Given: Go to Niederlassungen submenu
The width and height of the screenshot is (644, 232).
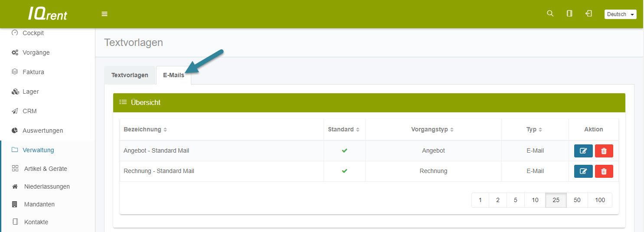Looking at the screenshot, I should [x=48, y=186].
